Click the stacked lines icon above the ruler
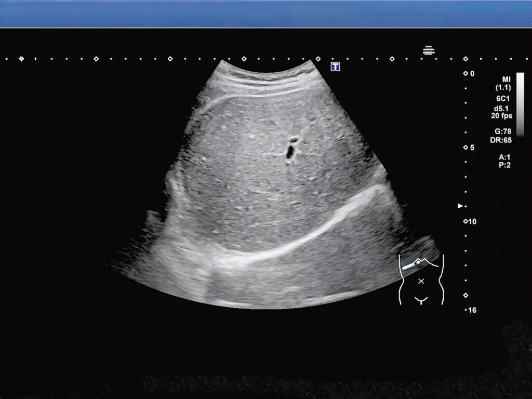 [x=429, y=50]
